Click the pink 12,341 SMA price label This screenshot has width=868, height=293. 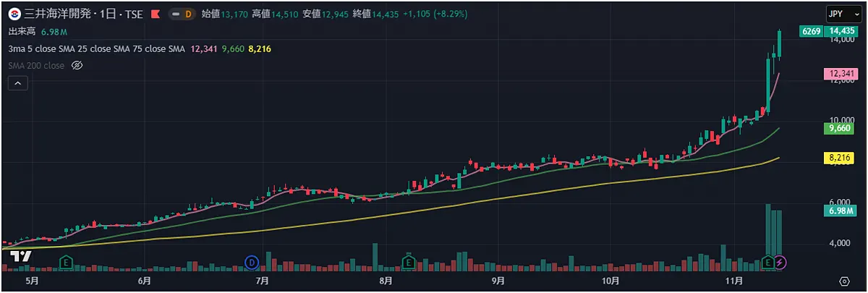coord(840,74)
